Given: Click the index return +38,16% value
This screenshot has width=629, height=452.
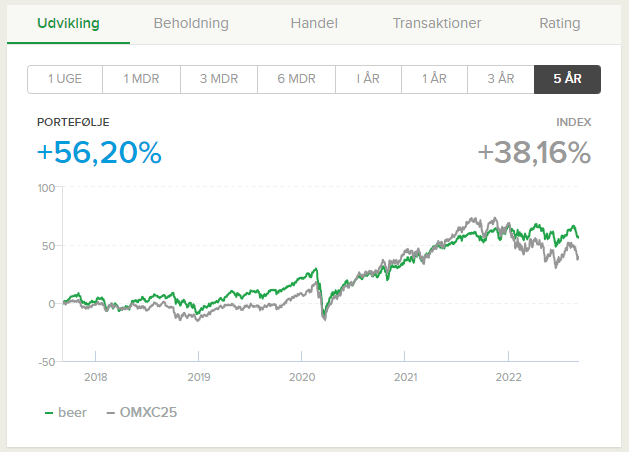Looking at the screenshot, I should pyautogui.click(x=534, y=153).
